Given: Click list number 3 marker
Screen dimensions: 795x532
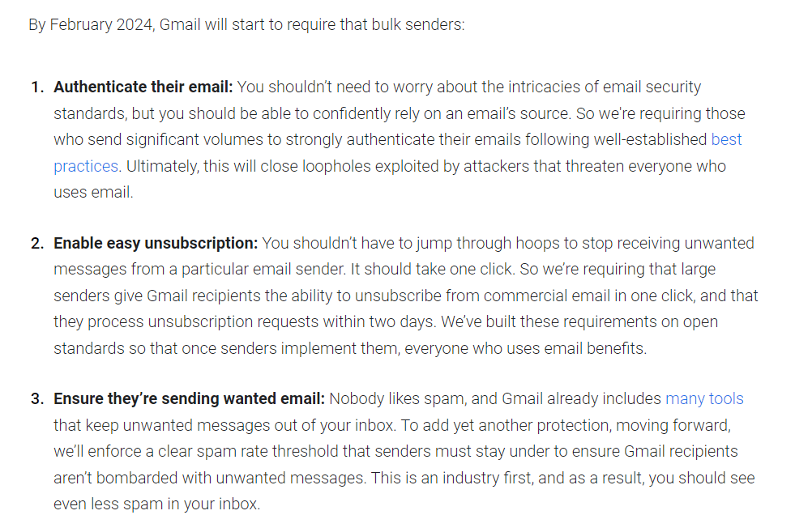Looking at the screenshot, I should [x=37, y=398].
